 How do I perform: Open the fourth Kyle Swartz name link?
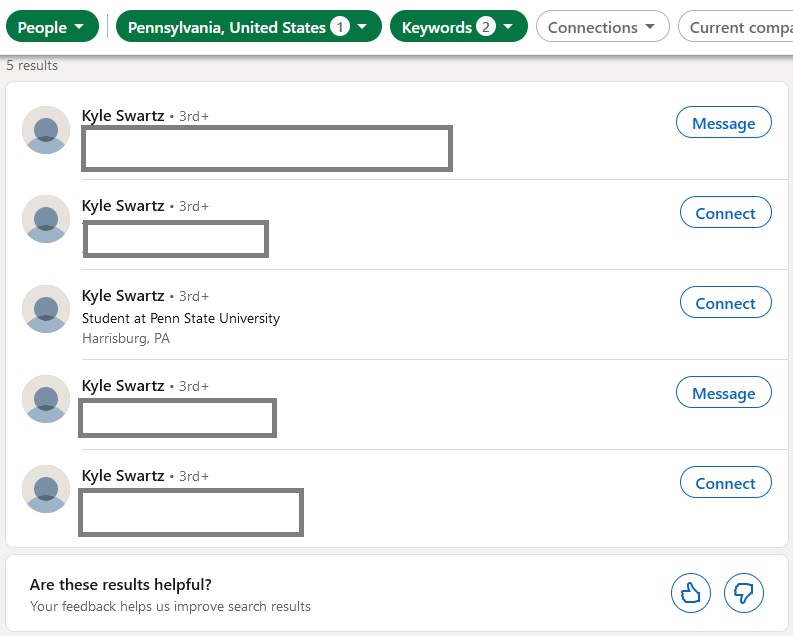click(x=123, y=386)
